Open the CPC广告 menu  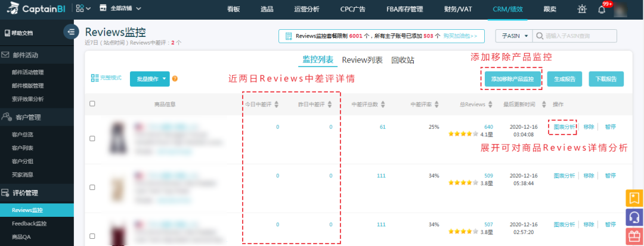353,9
